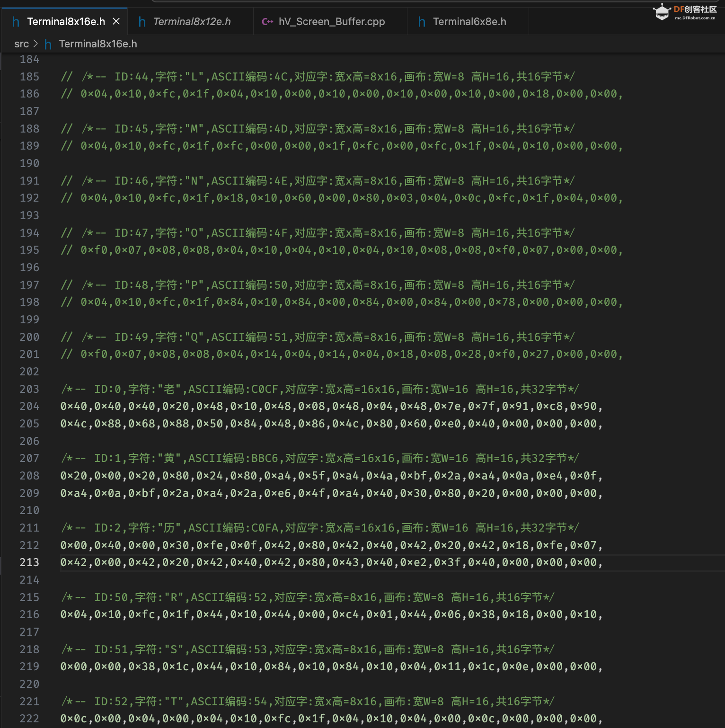Place cursor in line 204 hex data
The width and height of the screenshot is (725, 728).
332,406
